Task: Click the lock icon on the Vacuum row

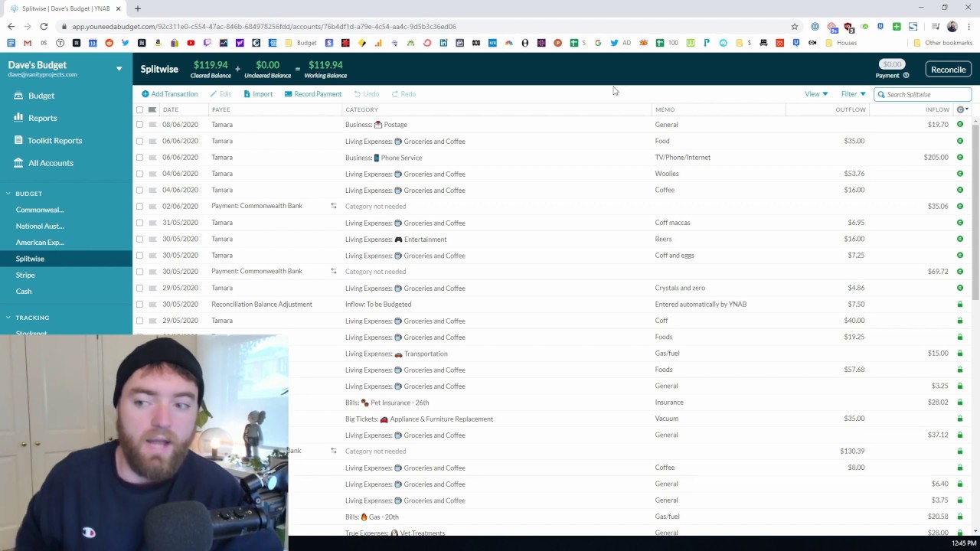Action: [x=960, y=419]
